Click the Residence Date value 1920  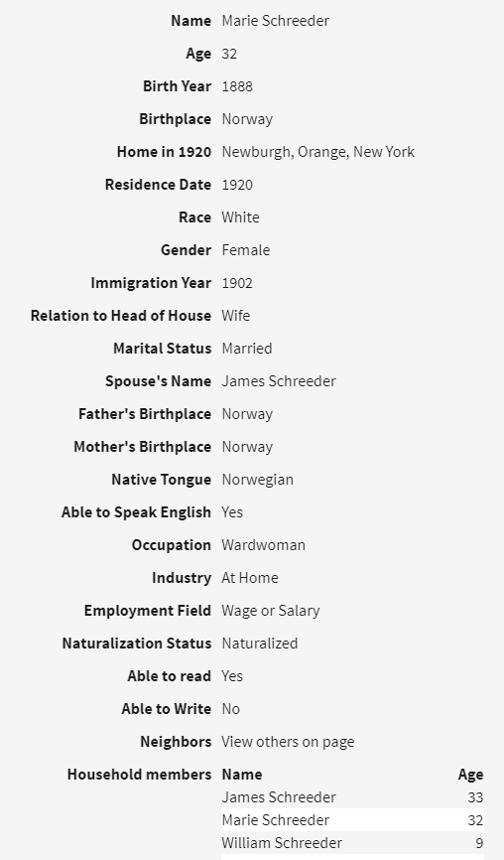tap(237, 185)
